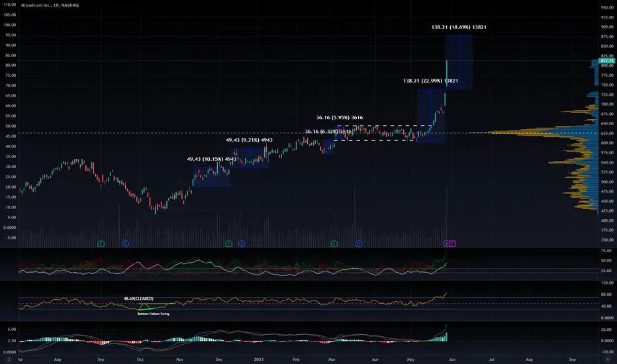Click the 138.21 (18.69%) 13821 measurement label

[x=459, y=27]
